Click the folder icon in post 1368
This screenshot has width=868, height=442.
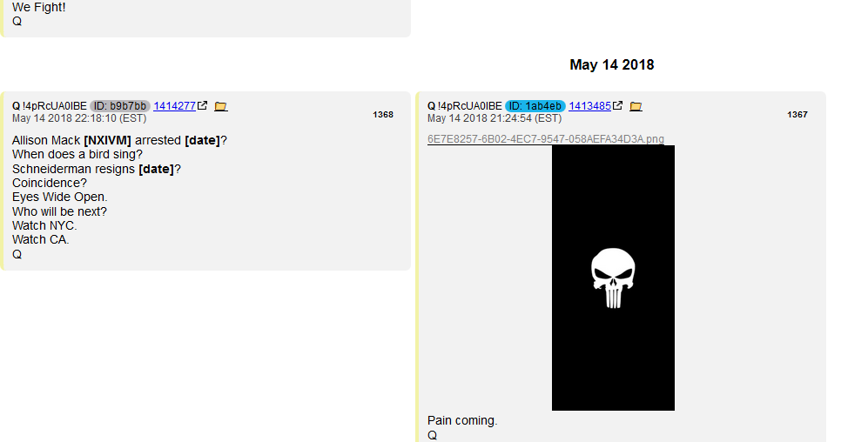221,106
